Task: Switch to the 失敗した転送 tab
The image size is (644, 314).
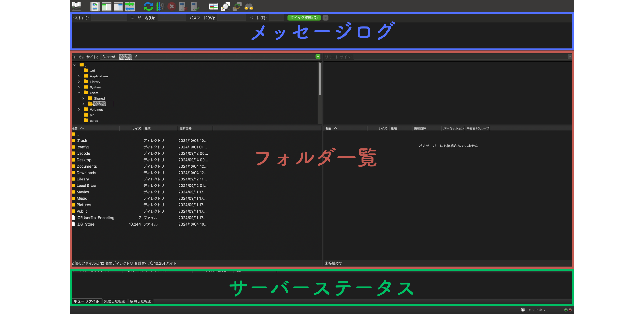Action: pyautogui.click(x=114, y=301)
